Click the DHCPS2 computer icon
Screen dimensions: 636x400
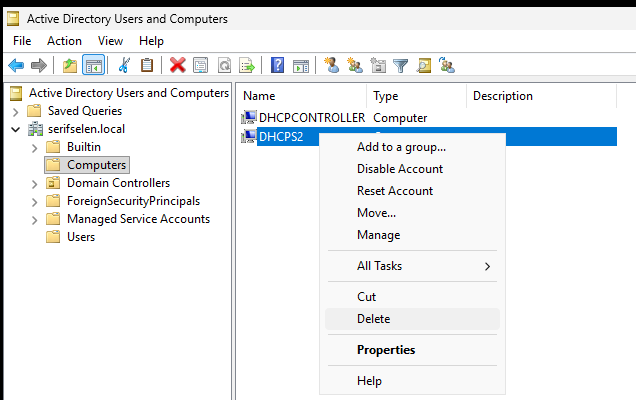tap(249, 136)
